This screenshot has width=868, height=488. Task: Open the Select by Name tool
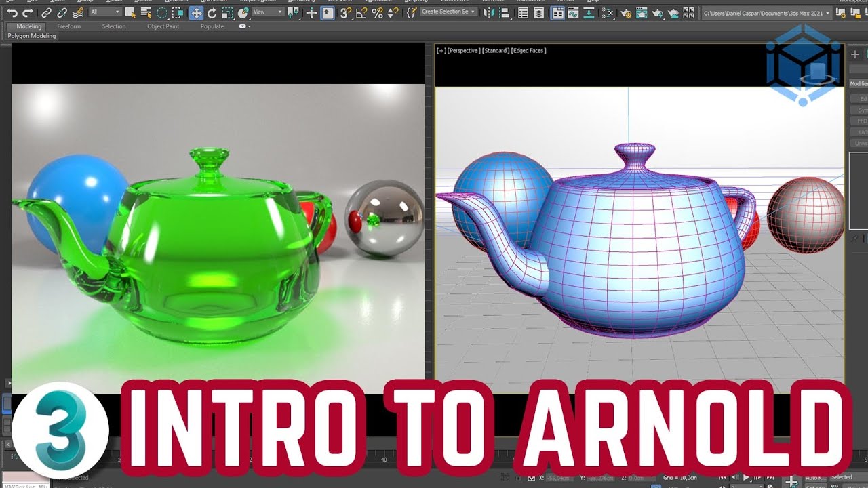point(146,13)
